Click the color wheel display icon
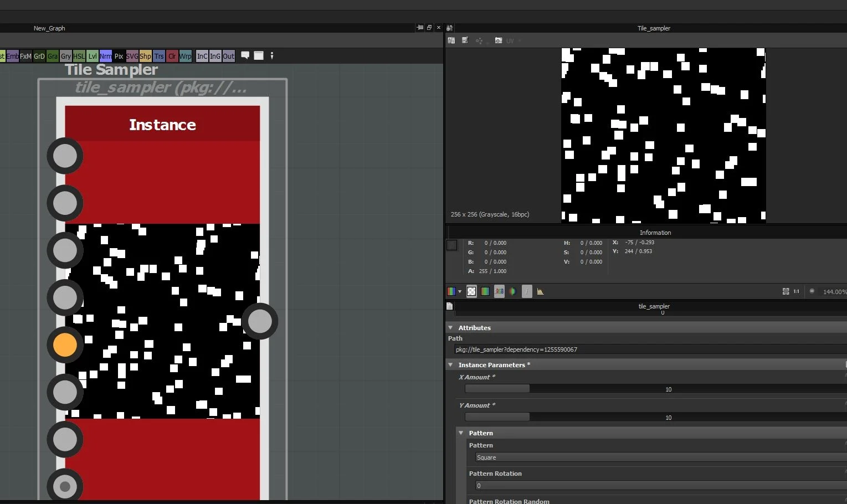Screen dimensions: 847x504 tap(512, 291)
